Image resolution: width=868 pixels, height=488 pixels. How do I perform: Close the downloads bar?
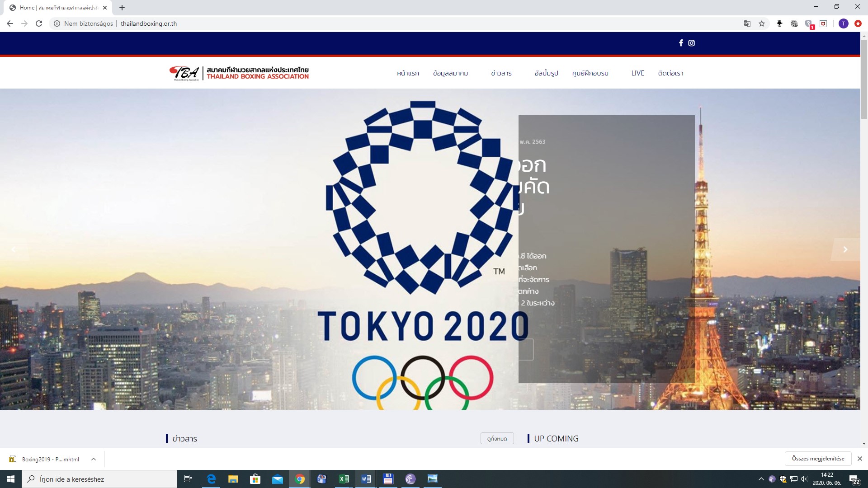pyautogui.click(x=860, y=459)
